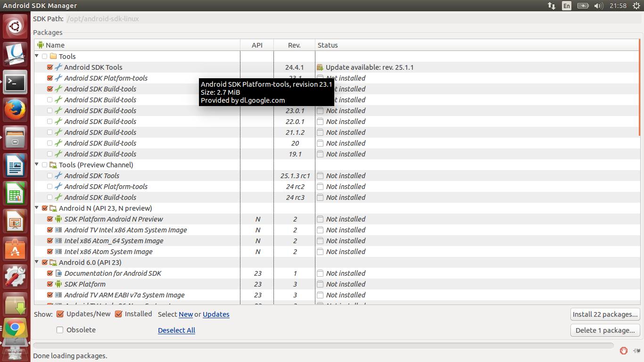Click wrench icon of Android SDK Tools 24.4.1

tap(58, 67)
